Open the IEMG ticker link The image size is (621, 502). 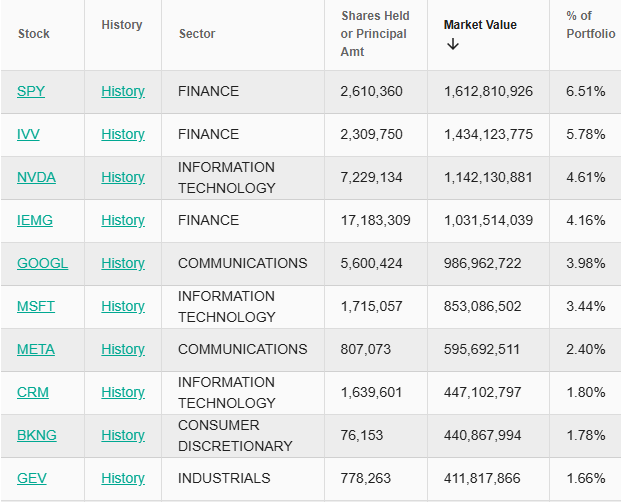click(x=34, y=220)
